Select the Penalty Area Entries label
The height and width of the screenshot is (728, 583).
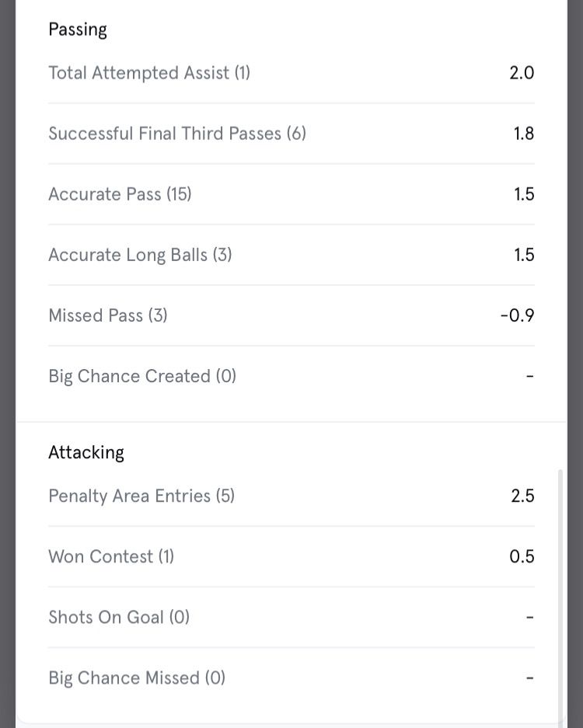click(x=141, y=496)
